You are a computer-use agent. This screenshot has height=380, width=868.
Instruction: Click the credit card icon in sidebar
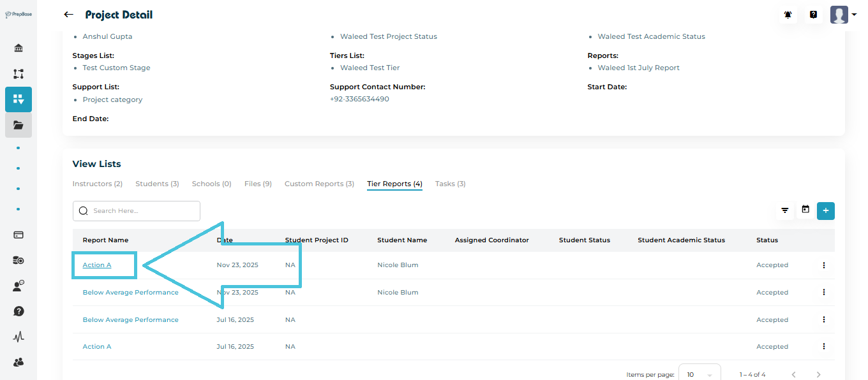pos(19,235)
